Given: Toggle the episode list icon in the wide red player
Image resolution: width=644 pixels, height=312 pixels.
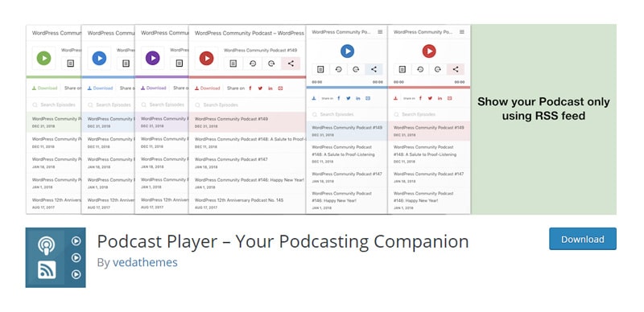Looking at the screenshot, I should pyautogui.click(x=233, y=64).
